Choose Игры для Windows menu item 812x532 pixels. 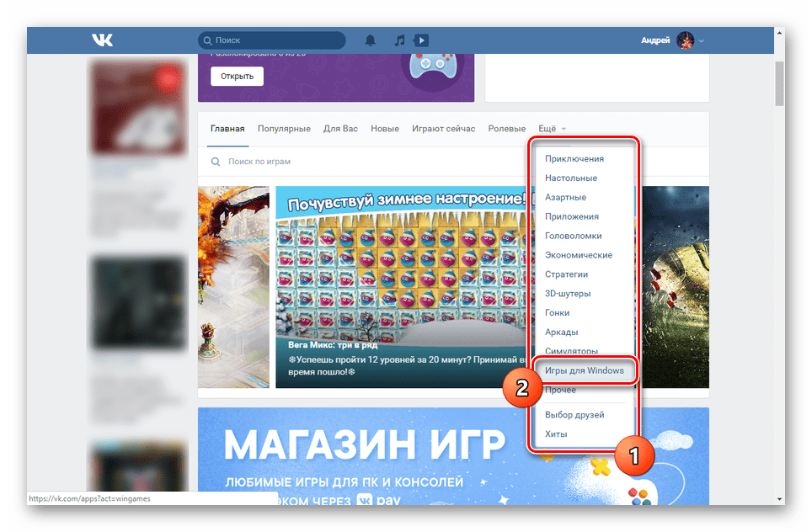pos(584,370)
